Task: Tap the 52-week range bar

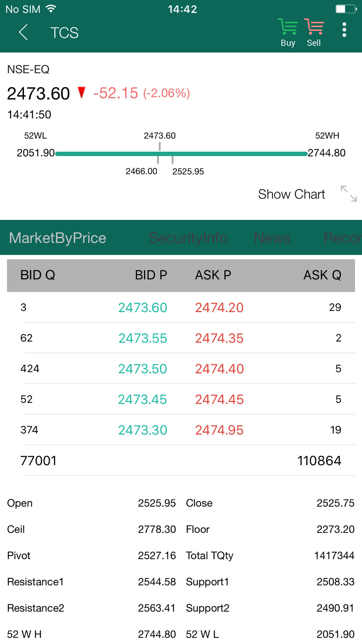Action: coord(181,154)
